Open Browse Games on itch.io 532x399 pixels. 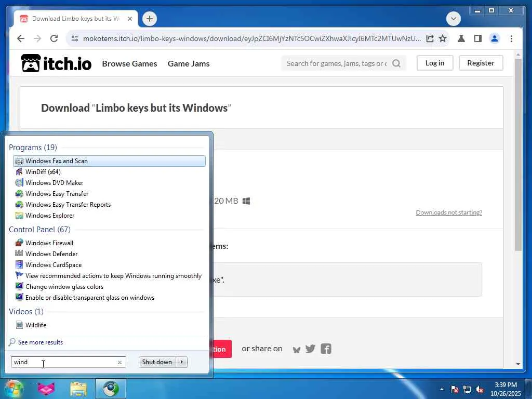[129, 63]
